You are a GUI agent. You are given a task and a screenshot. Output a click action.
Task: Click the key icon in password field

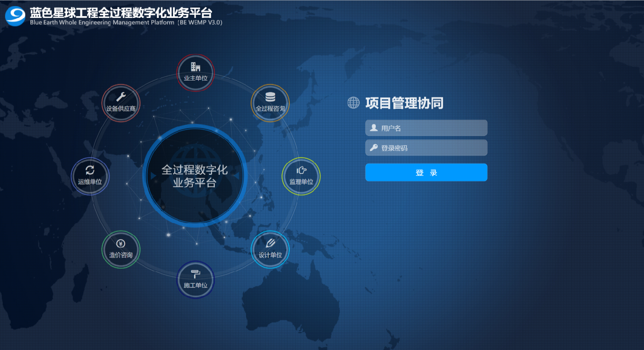pyautogui.click(x=374, y=148)
